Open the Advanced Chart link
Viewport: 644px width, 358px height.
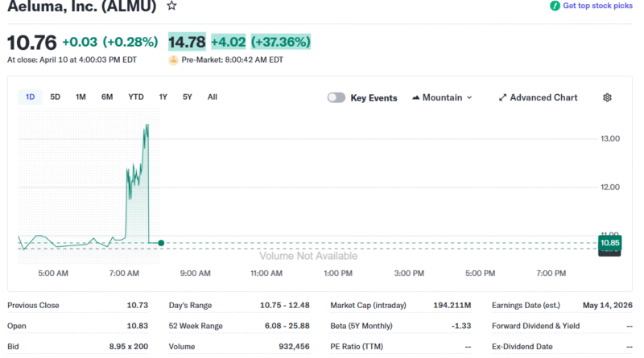point(538,97)
